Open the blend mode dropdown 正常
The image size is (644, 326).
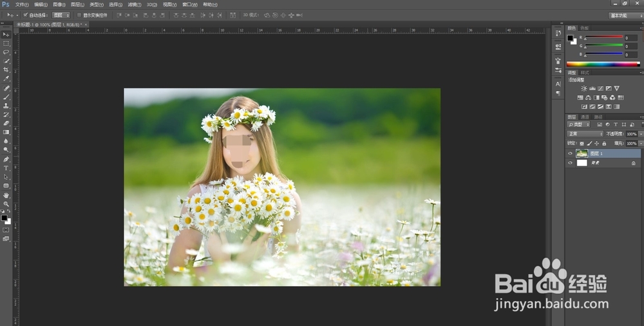(585, 133)
